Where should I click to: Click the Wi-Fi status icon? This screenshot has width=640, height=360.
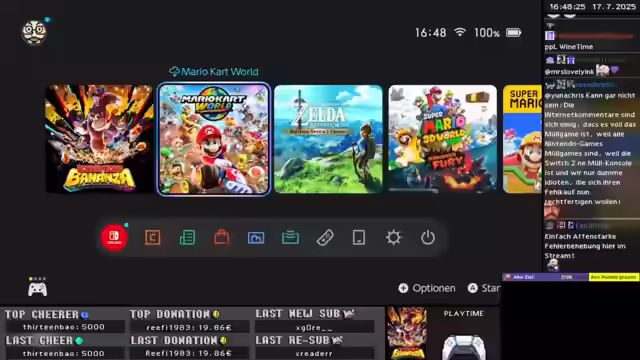click(x=460, y=32)
